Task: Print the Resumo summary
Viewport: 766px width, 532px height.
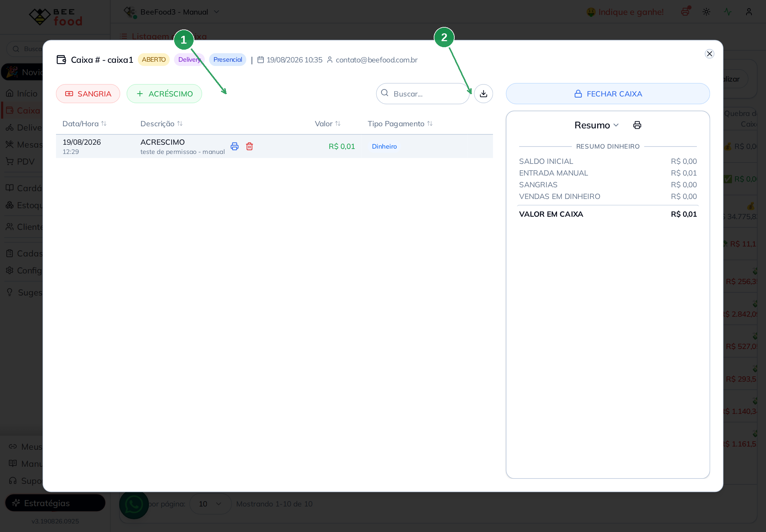Action: pos(637,125)
